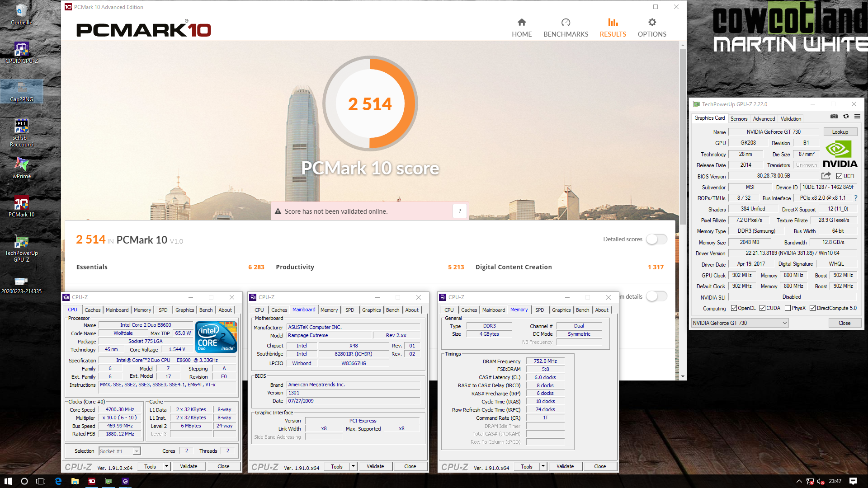Screen dimensions: 868x488
Task: Click the Lookup button in GPU-Z
Action: (840, 132)
